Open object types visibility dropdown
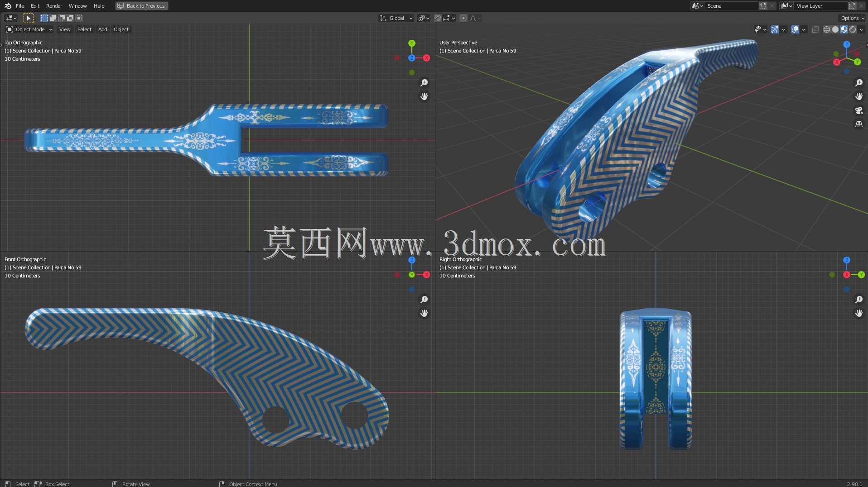The width and height of the screenshot is (868, 487). [760, 29]
